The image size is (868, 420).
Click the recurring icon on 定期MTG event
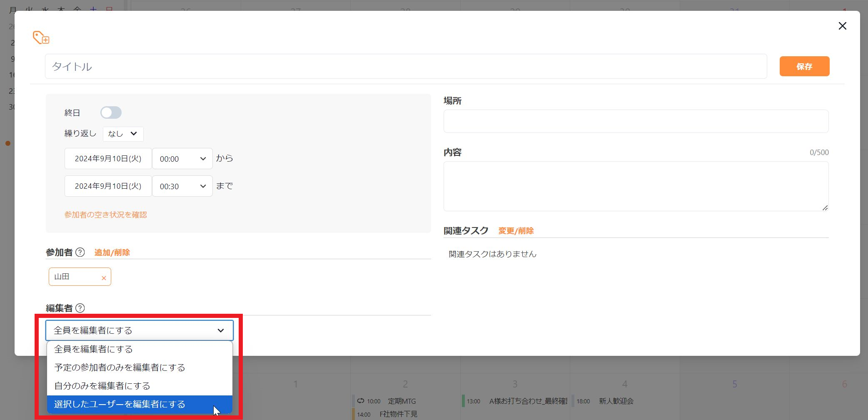(360, 401)
